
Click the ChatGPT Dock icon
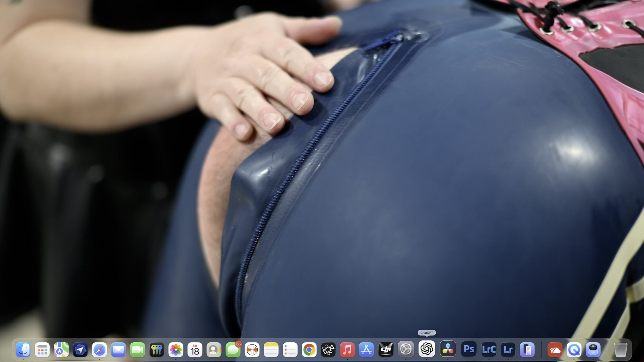[427, 349]
